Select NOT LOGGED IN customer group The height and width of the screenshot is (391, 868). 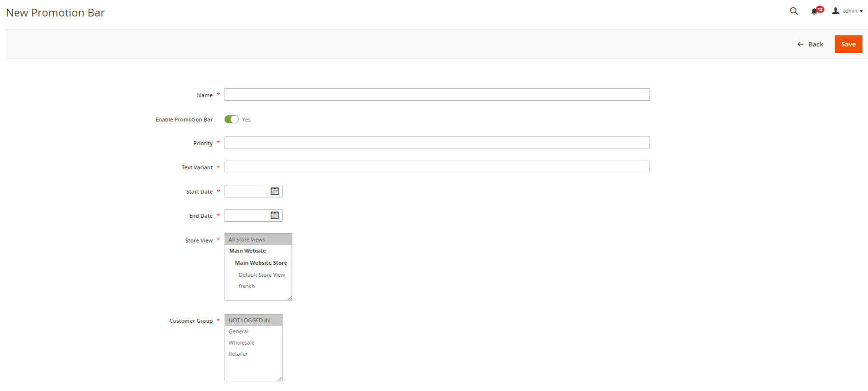[253, 320]
